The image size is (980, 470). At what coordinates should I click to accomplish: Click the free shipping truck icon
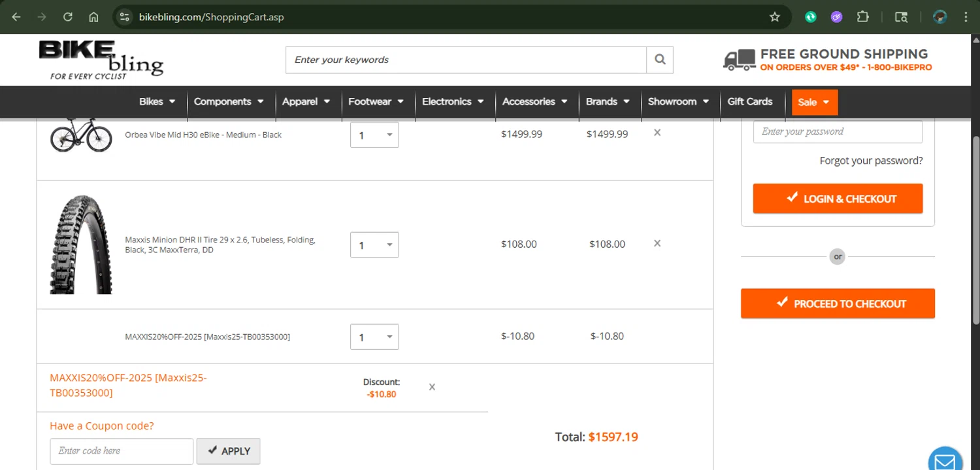740,60
